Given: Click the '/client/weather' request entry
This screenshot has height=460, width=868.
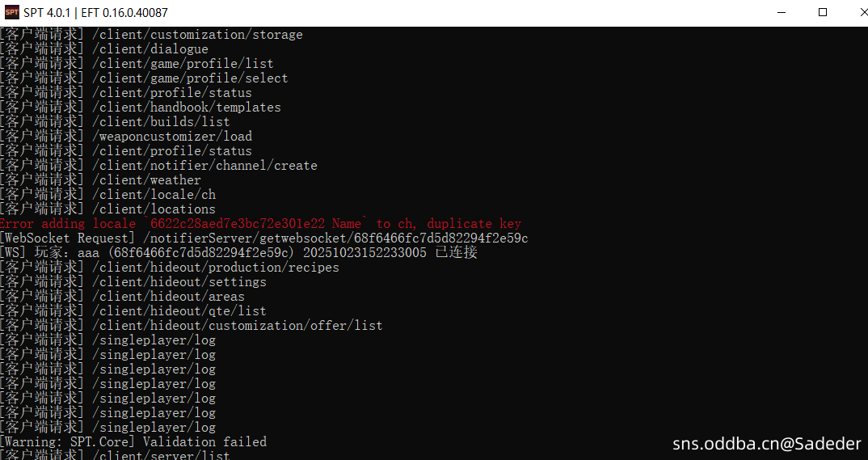Looking at the screenshot, I should tap(146, 180).
